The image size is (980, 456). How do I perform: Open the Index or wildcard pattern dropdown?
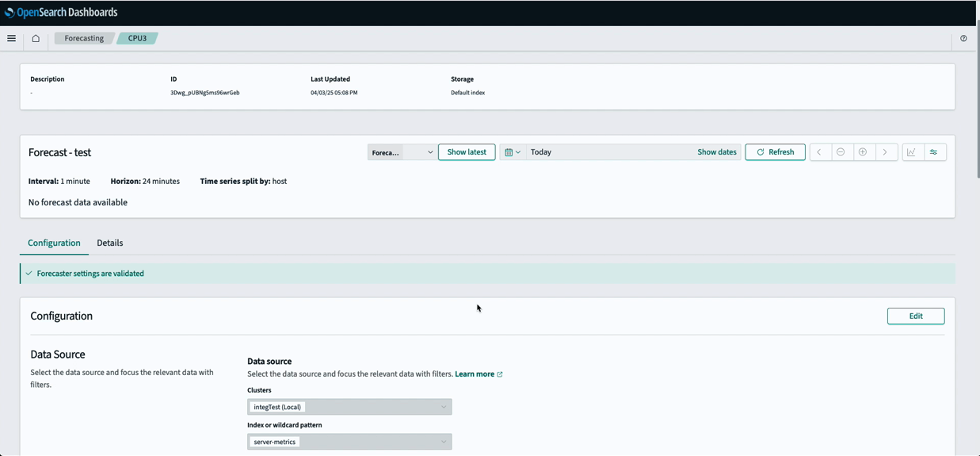tap(349, 442)
